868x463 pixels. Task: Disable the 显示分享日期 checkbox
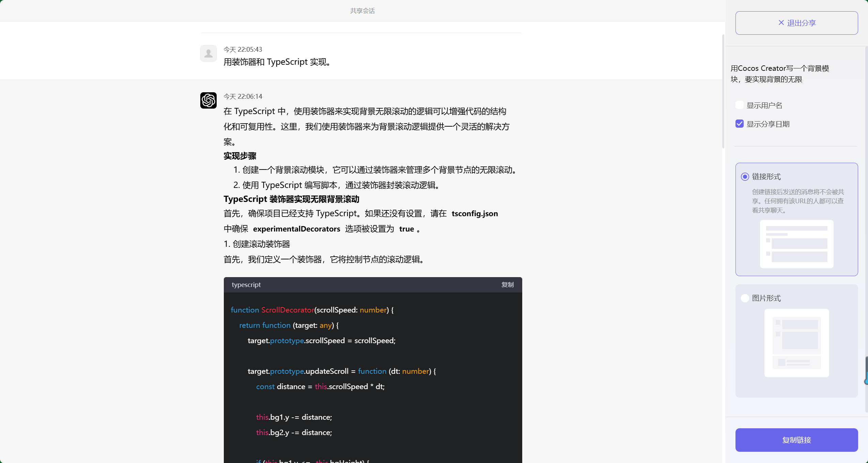tap(739, 124)
